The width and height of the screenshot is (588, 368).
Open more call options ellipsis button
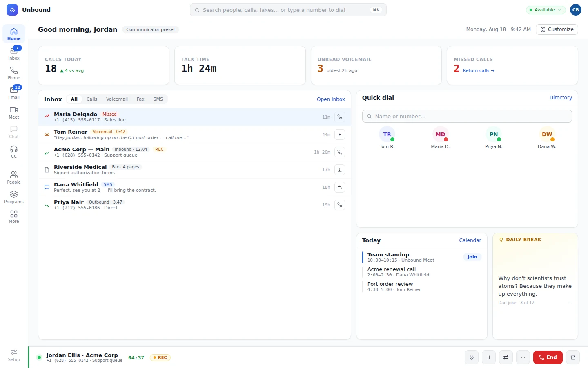(x=523, y=357)
